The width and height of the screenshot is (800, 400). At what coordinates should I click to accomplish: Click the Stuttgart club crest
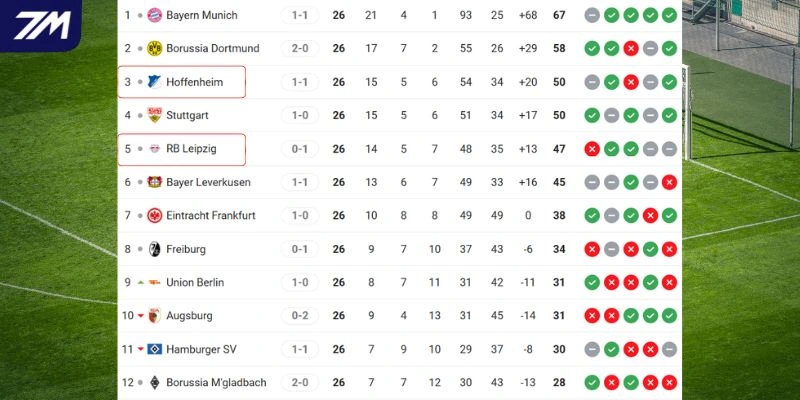(x=154, y=115)
